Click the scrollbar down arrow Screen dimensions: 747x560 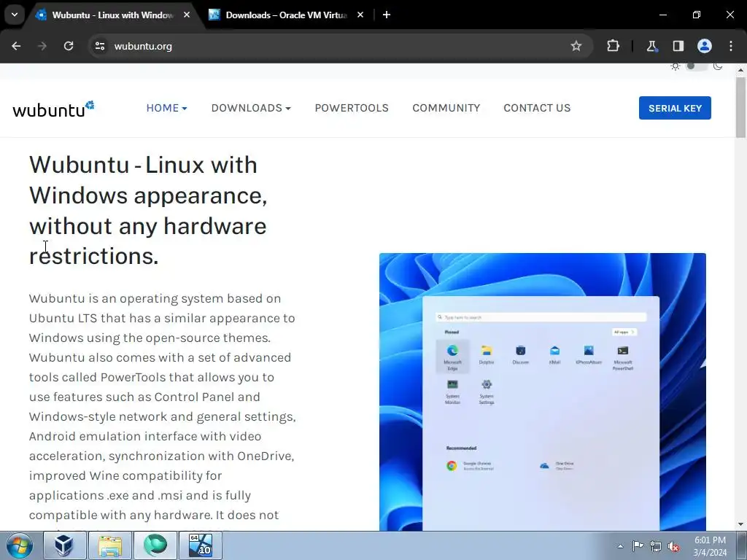coord(741,525)
